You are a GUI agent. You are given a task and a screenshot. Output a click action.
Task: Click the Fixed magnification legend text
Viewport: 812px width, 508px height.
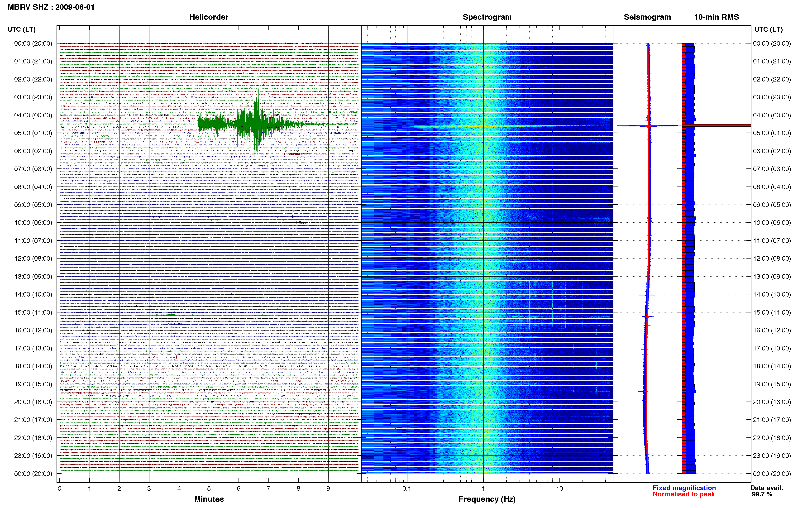point(684,488)
